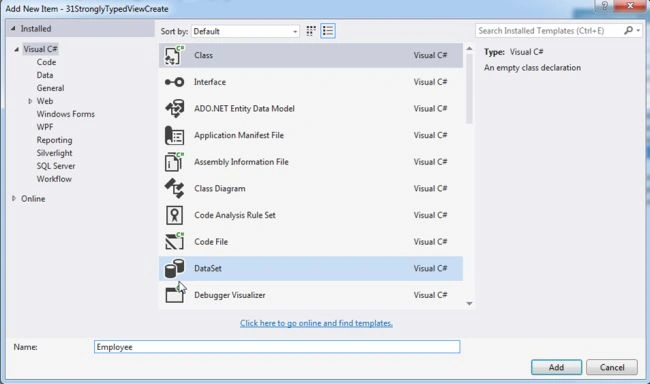Switch to small icons grid view

(311, 31)
